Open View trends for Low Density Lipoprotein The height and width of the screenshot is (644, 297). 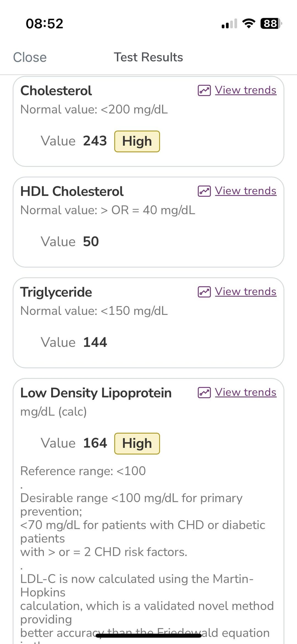(x=245, y=392)
